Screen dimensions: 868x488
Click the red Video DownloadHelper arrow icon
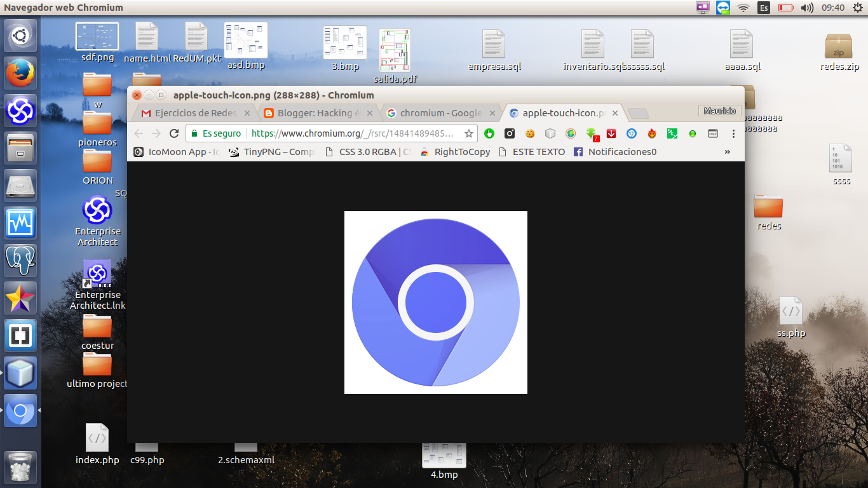click(x=611, y=134)
